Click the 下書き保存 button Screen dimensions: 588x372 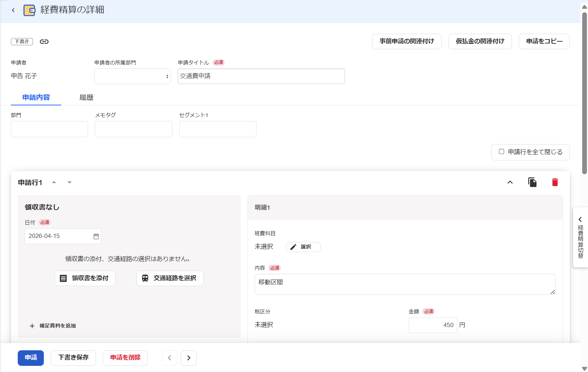click(74, 358)
